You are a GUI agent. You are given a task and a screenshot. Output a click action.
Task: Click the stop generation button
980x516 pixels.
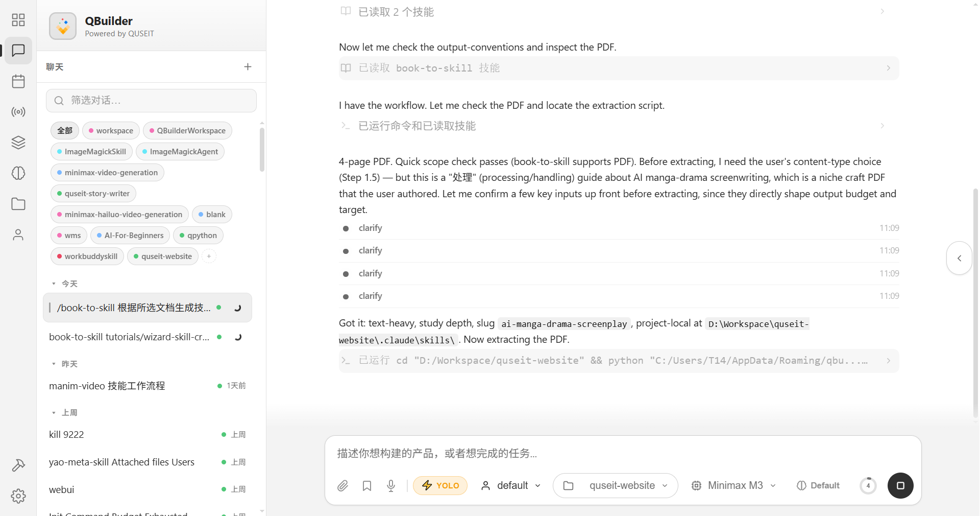point(900,486)
